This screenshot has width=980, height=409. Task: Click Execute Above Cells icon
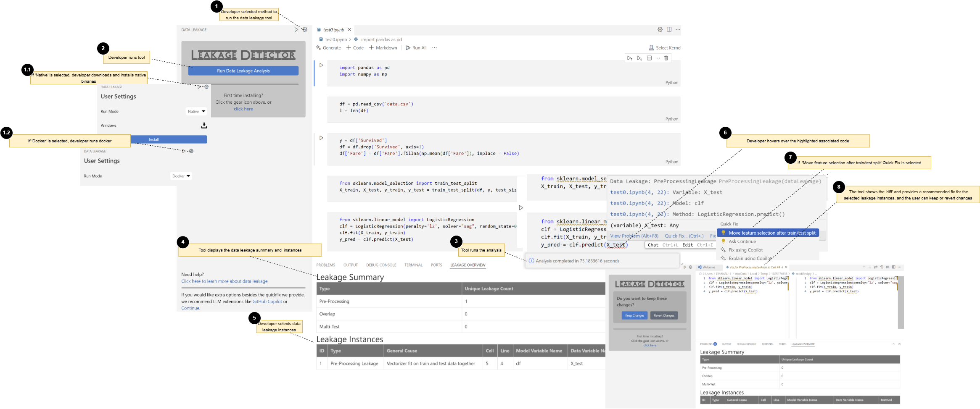[x=629, y=58]
